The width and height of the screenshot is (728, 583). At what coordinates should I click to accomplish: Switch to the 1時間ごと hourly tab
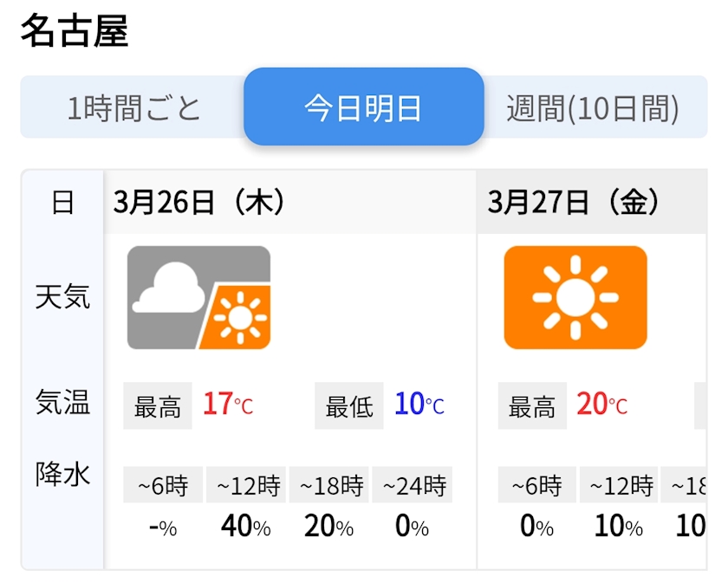(x=133, y=108)
